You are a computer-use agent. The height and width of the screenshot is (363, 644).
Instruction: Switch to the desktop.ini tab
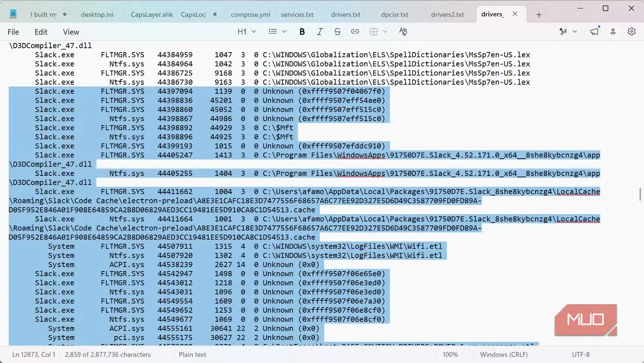pos(97,15)
